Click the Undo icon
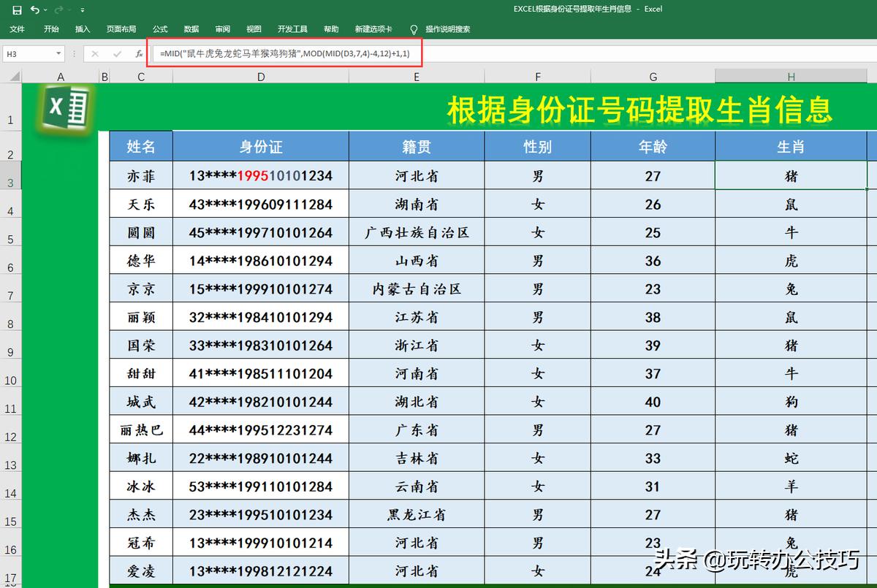Screen dimensions: 877x588 pyautogui.click(x=37, y=9)
